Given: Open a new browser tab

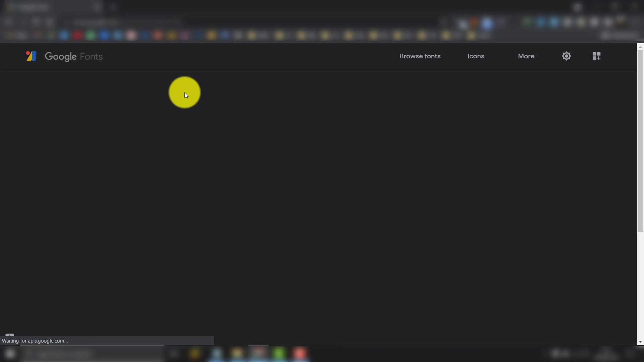Looking at the screenshot, I should [113, 7].
